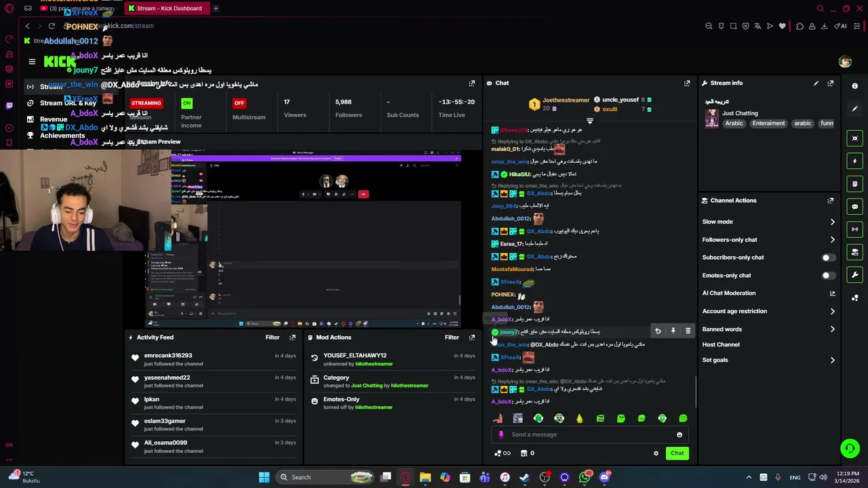Open File Explorer from the taskbar
Screen dimensions: 868x488
(x=425, y=477)
